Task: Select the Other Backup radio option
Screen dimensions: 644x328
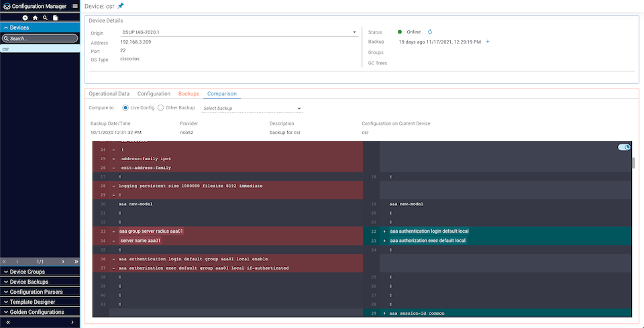Action: [161, 108]
